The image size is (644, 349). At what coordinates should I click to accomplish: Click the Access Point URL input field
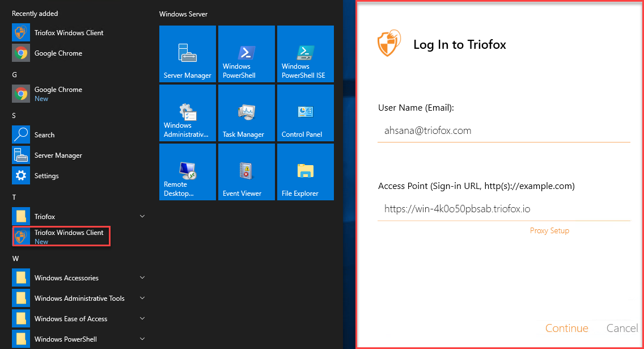click(x=504, y=209)
